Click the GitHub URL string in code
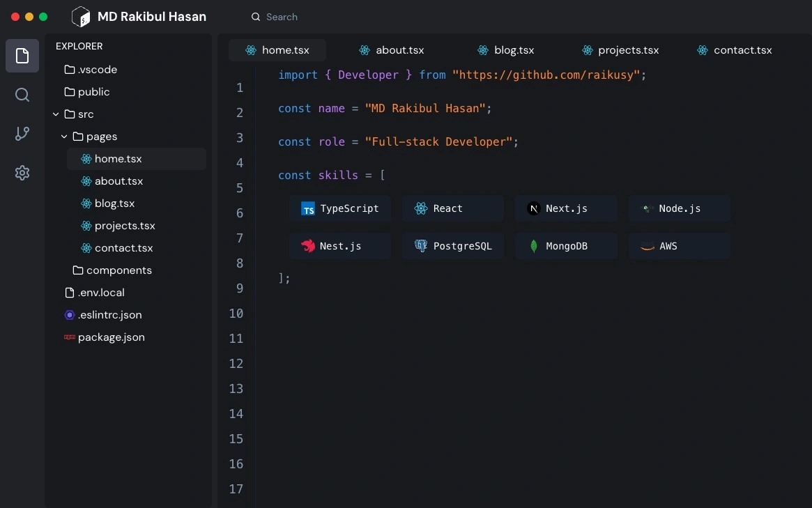812x508 pixels. click(x=546, y=75)
